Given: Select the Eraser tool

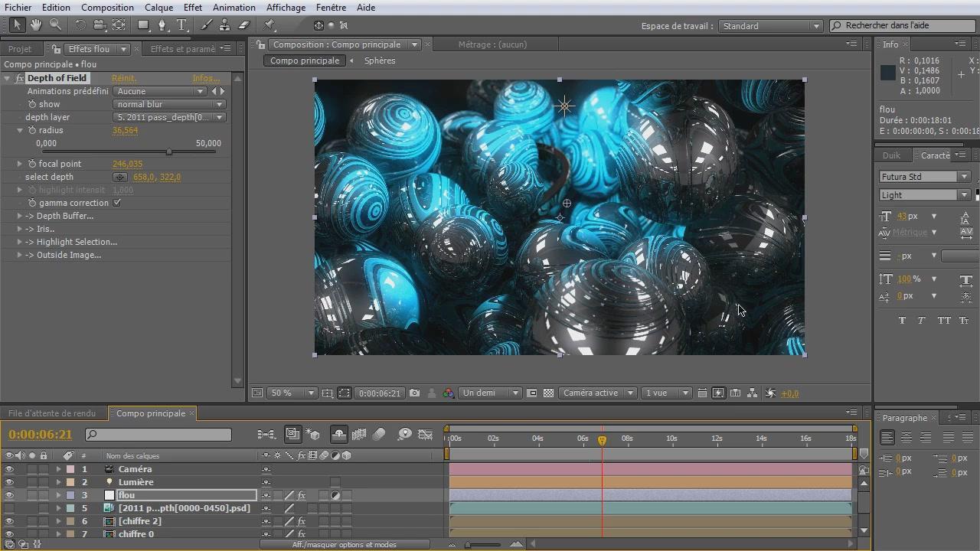Looking at the screenshot, I should [x=244, y=25].
